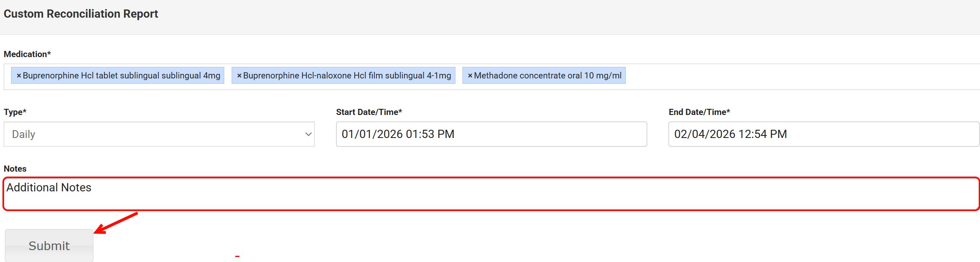Click the Type field label

coord(15,112)
